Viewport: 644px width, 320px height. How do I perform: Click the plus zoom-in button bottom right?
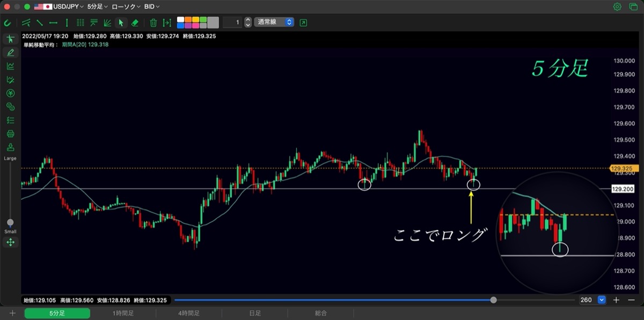point(616,300)
